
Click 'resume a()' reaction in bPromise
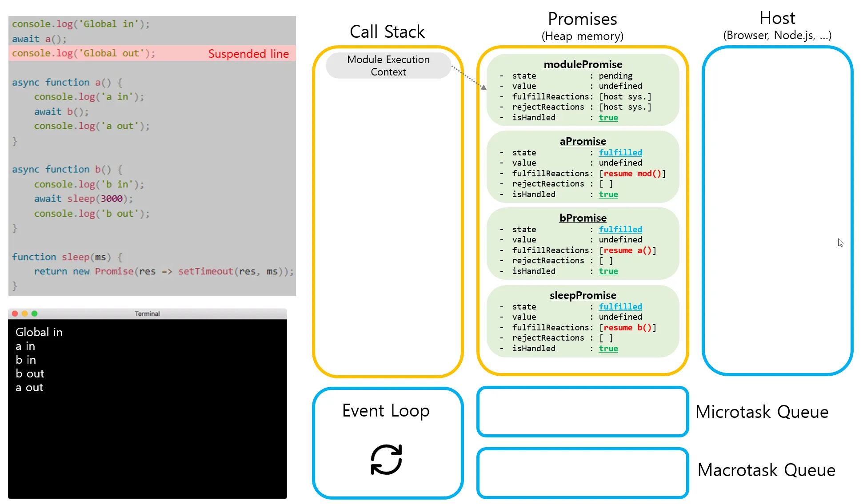coord(627,250)
